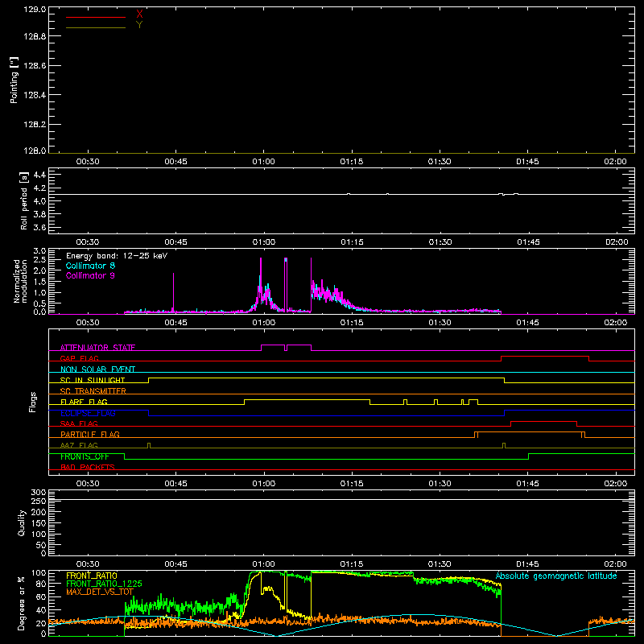Click the Flags axis title

32,402
